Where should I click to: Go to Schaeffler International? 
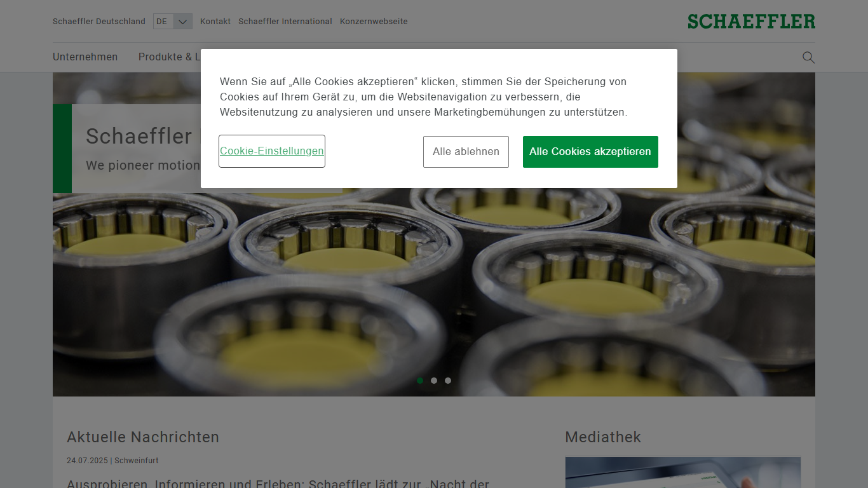[x=285, y=22]
